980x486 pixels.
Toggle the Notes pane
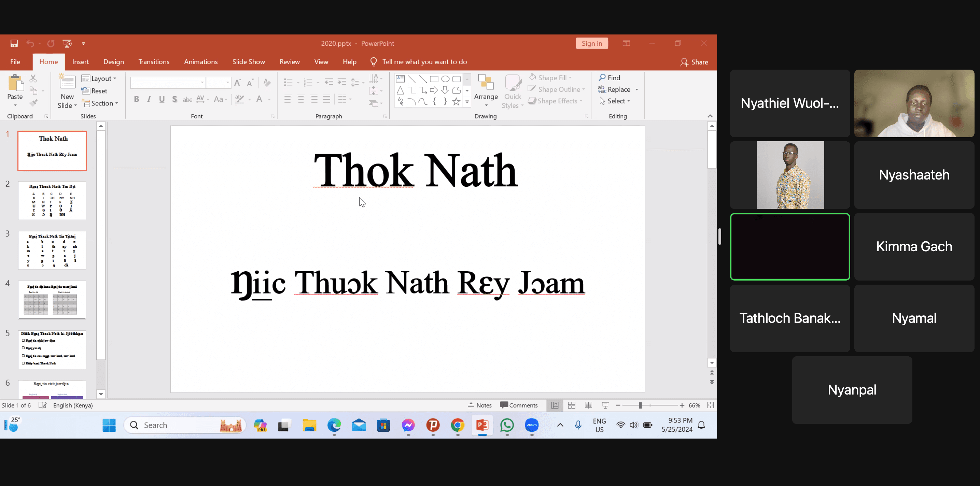point(479,405)
